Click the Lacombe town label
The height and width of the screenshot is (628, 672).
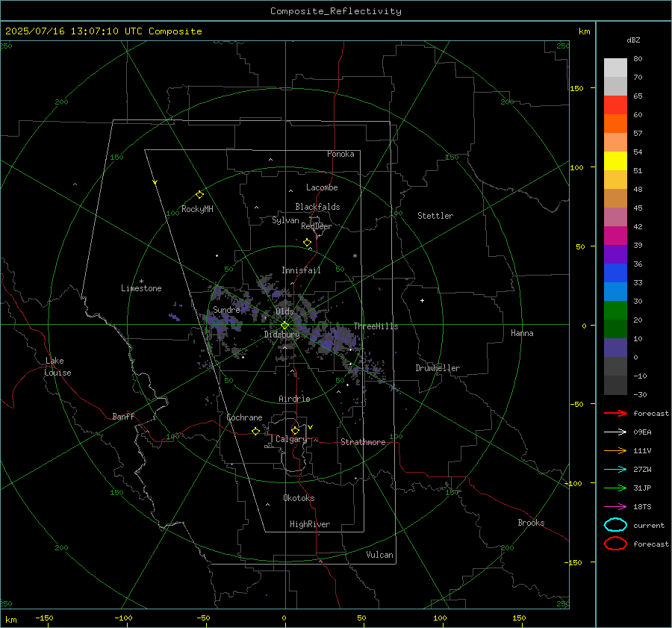tap(322, 187)
